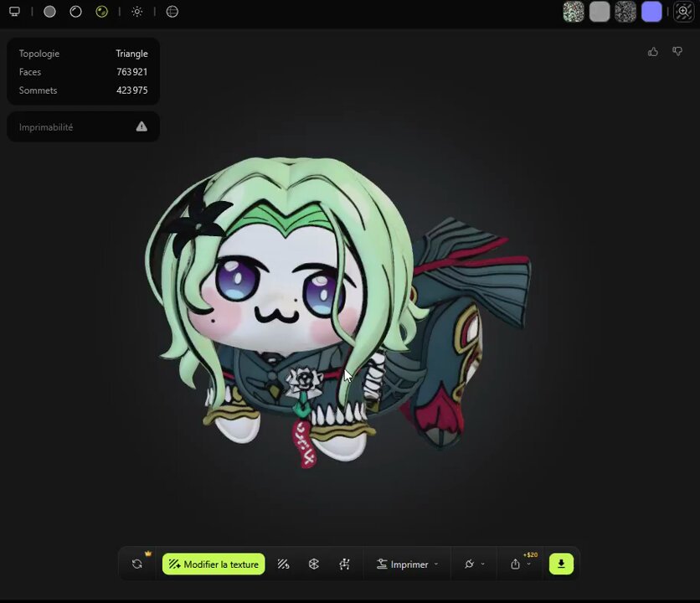Choose the green speckled texture swatch
The height and width of the screenshot is (603, 700).
pyautogui.click(x=574, y=12)
